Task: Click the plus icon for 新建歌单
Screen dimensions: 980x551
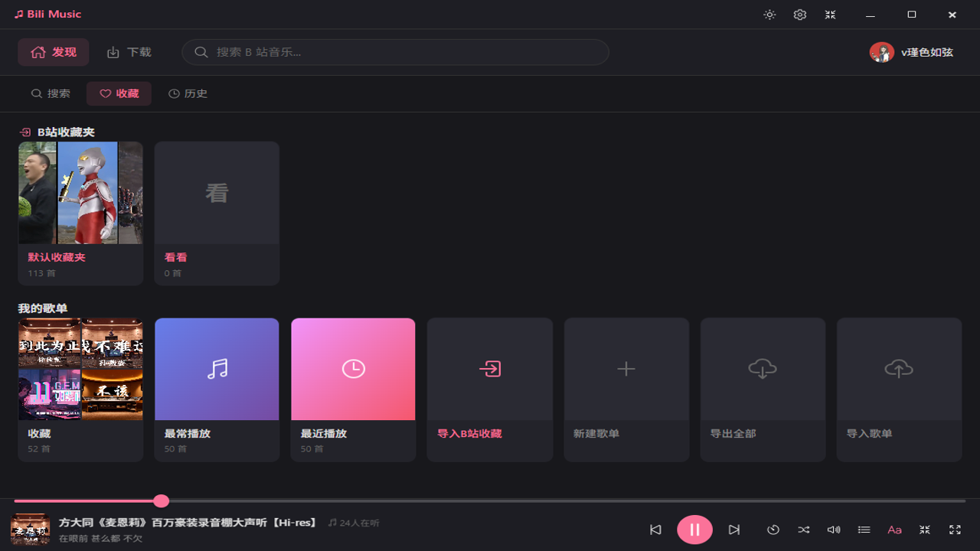Action: pos(626,369)
